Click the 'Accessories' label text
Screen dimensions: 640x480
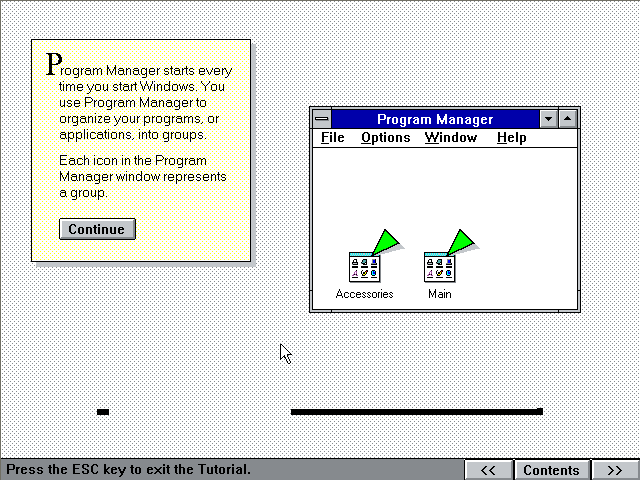click(x=364, y=294)
